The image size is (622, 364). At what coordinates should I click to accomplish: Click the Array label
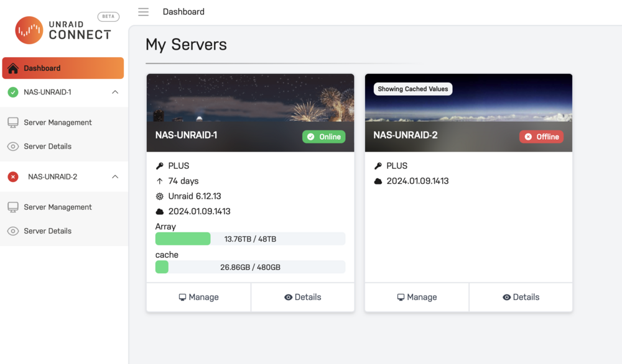[x=165, y=227]
